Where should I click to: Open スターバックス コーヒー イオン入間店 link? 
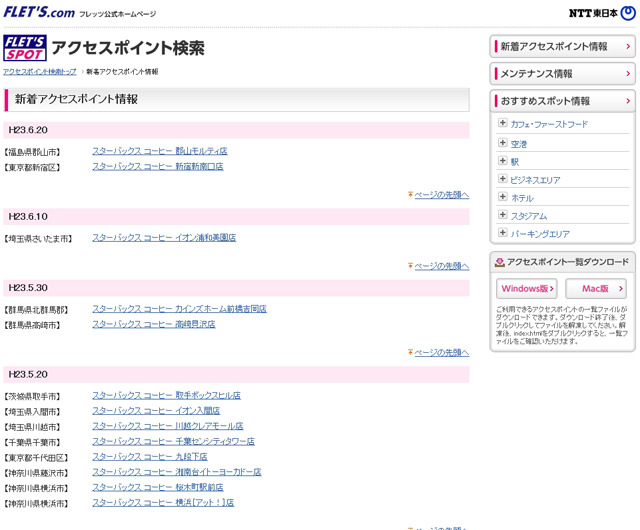coord(156,411)
